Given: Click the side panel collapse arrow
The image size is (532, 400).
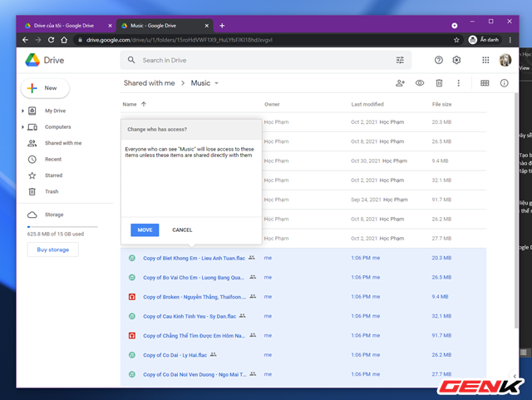Looking at the screenshot, I should coord(515,376).
